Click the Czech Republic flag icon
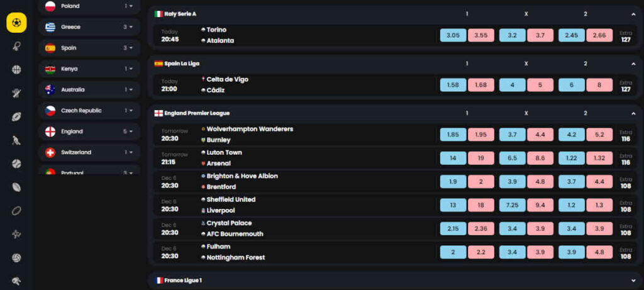 click(x=50, y=111)
